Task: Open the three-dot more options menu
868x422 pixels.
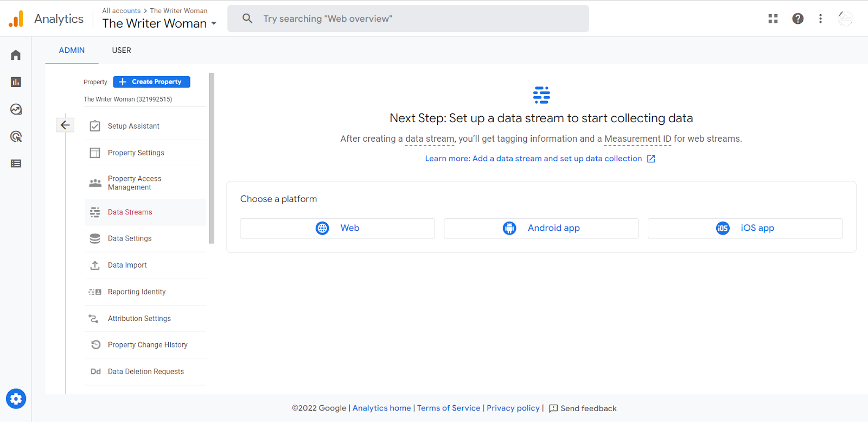Action: tap(820, 18)
